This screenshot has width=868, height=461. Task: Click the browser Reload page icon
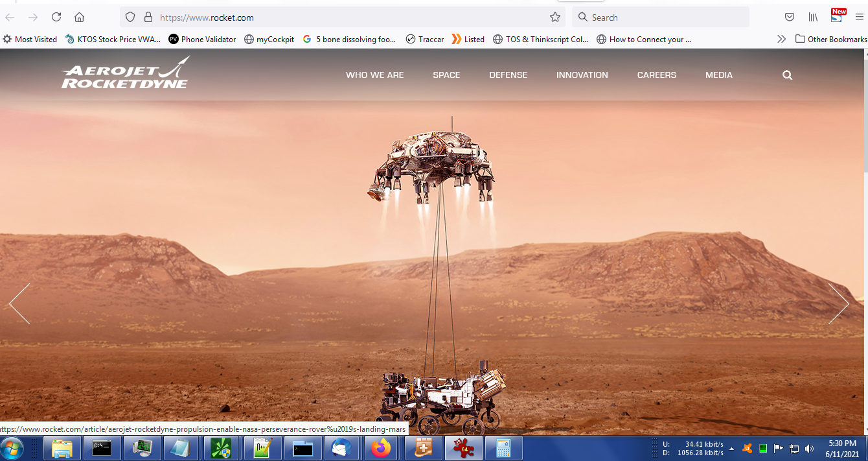coord(56,17)
